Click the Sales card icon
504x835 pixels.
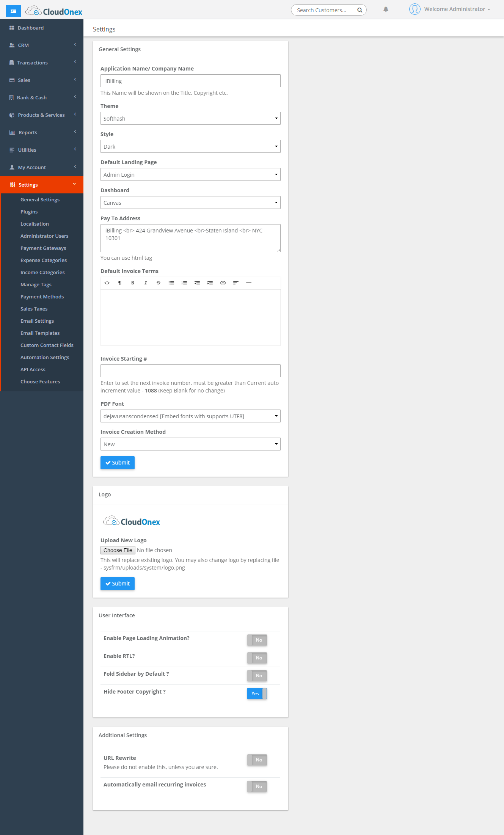[12, 80]
